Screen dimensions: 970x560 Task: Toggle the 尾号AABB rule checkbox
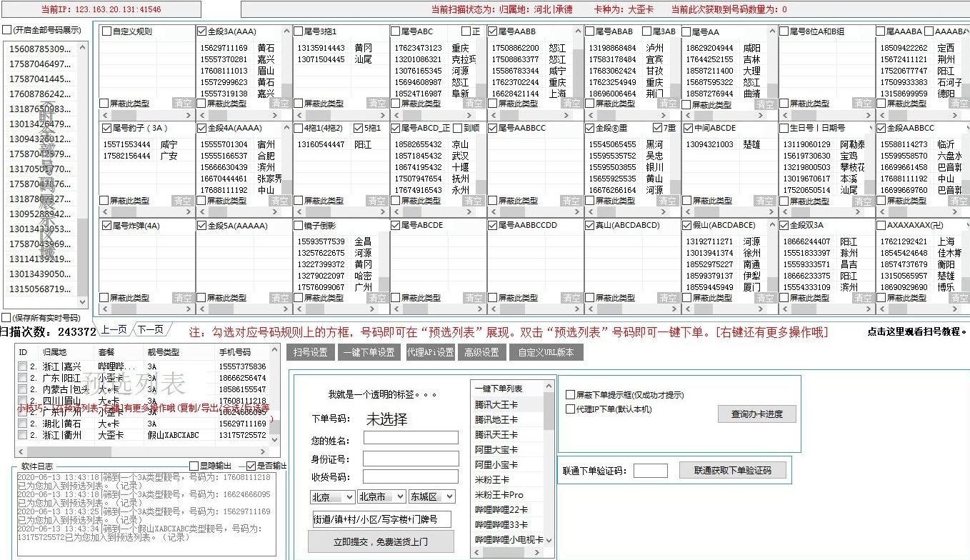[493, 31]
